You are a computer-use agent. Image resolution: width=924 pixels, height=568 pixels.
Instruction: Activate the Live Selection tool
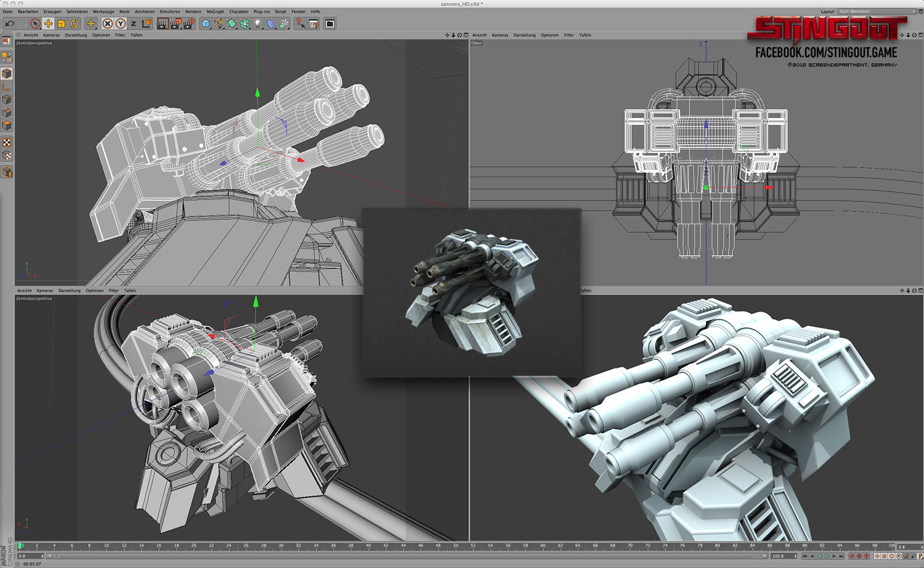tap(36, 23)
